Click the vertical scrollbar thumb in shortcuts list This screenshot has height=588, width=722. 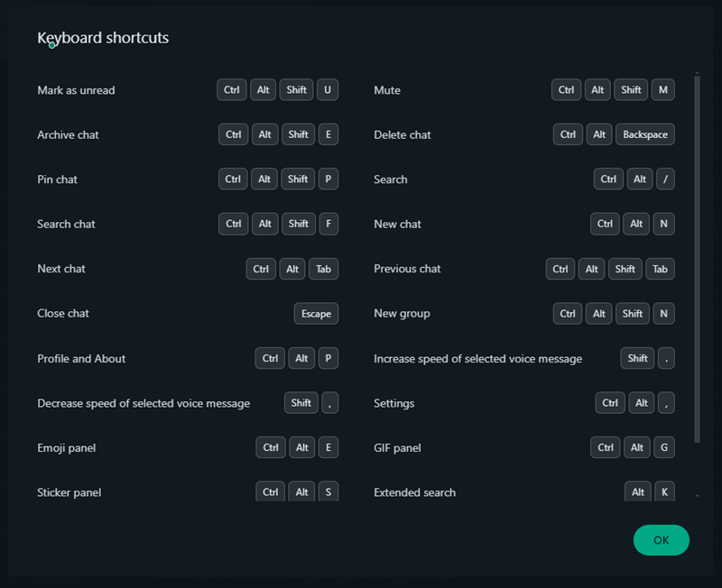pos(697,258)
